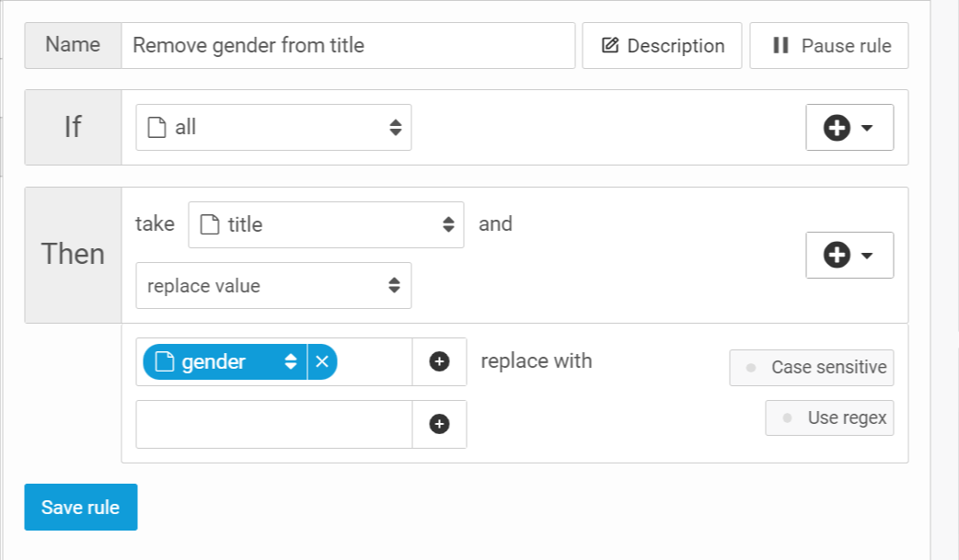
Task: Click the pause icon to pause the rule
Action: [780, 46]
